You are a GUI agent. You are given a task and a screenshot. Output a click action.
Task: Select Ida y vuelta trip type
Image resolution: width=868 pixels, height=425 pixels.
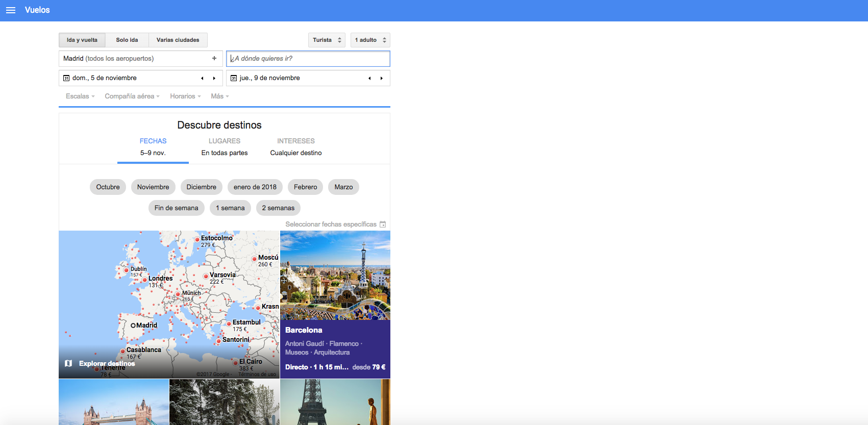[x=82, y=40]
